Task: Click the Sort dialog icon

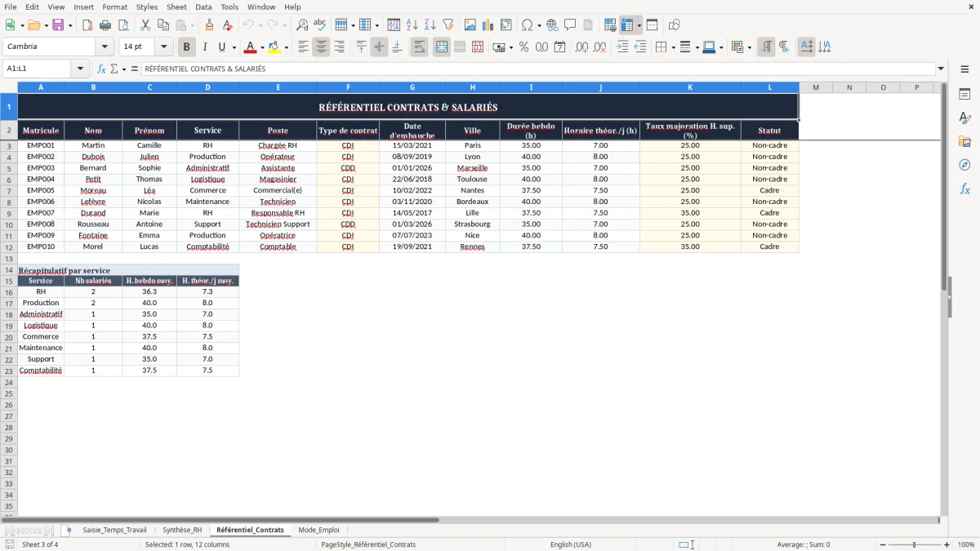Action: pyautogui.click(x=394, y=25)
